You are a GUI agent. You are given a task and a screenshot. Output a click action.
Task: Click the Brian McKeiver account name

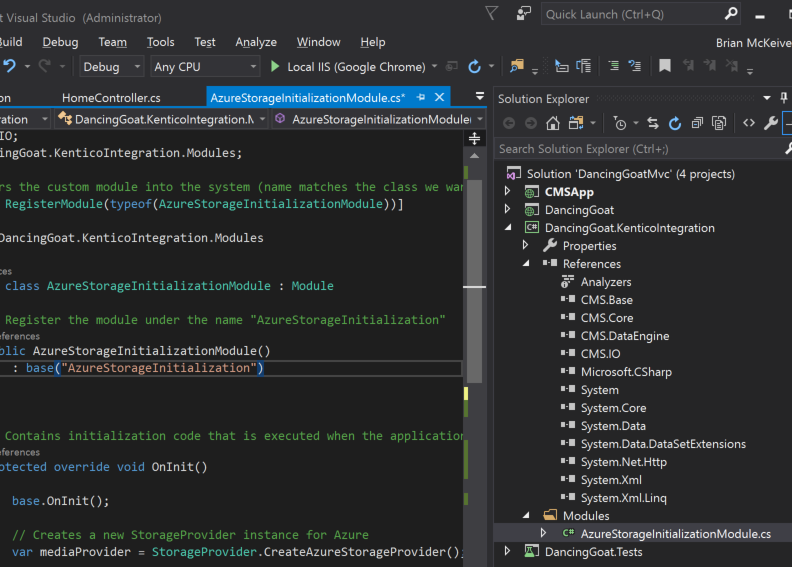click(753, 43)
